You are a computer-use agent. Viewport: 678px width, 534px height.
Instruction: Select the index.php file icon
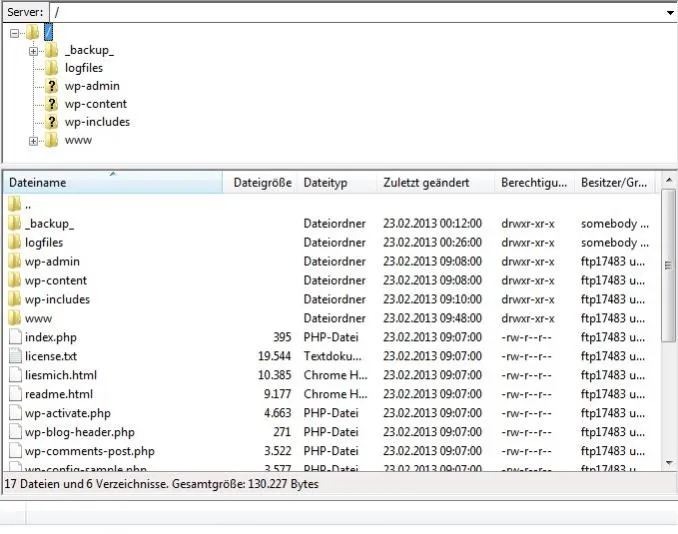pyautogui.click(x=15, y=337)
